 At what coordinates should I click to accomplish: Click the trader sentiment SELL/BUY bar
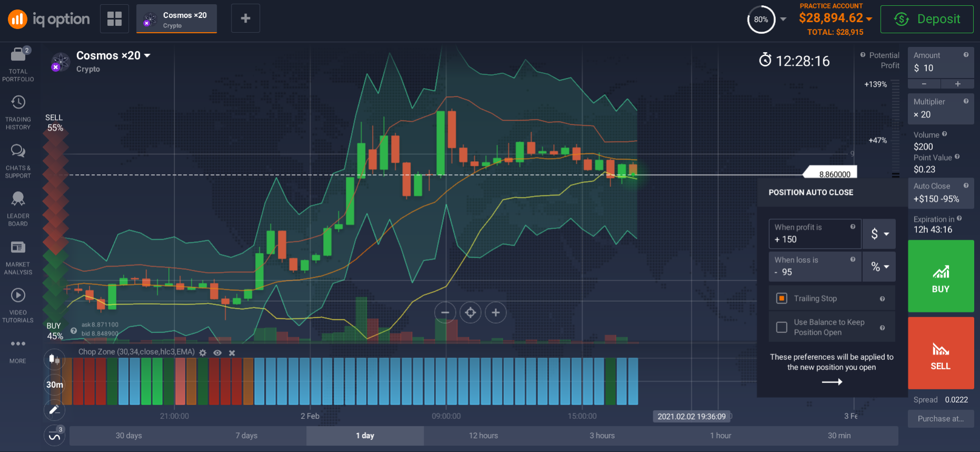pyautogui.click(x=55, y=227)
